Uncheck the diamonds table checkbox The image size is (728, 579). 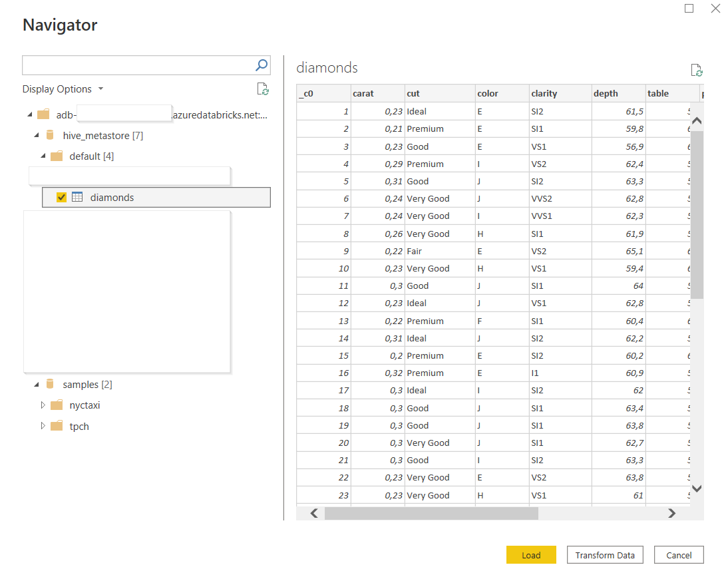pos(62,197)
